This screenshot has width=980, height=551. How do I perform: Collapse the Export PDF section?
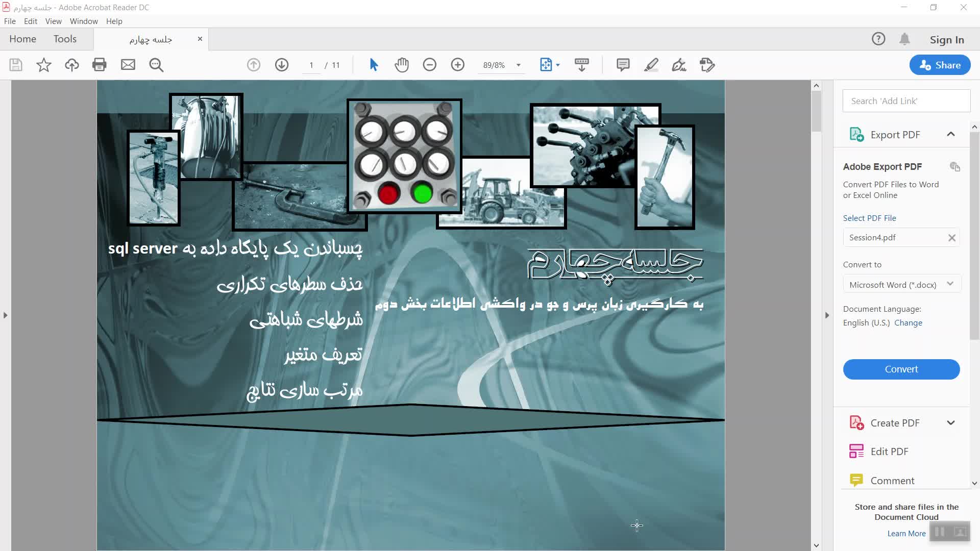click(x=950, y=135)
